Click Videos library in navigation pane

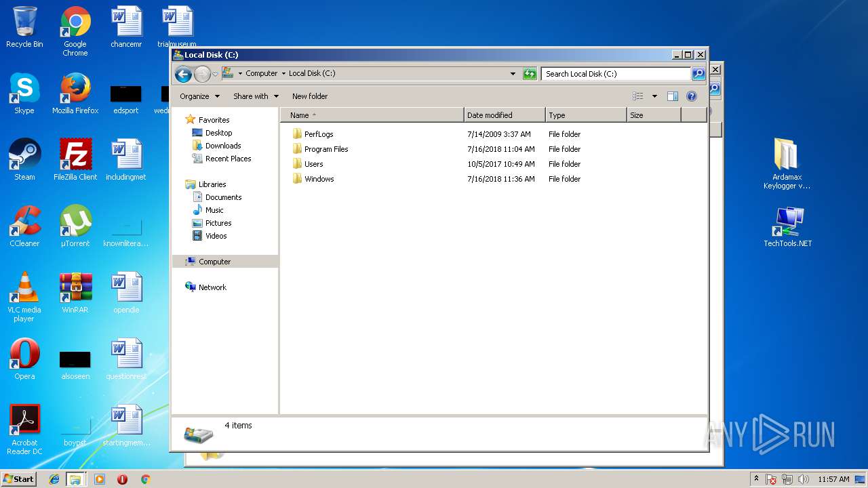(x=210, y=236)
